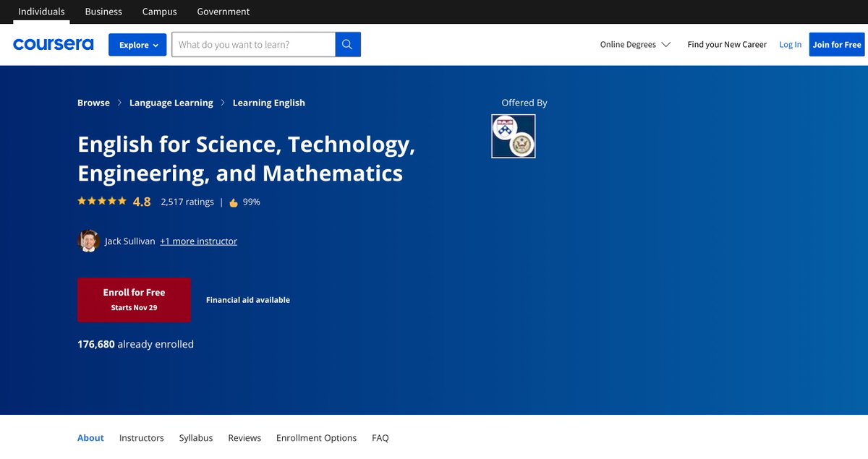Click the Log In link

[790, 45]
